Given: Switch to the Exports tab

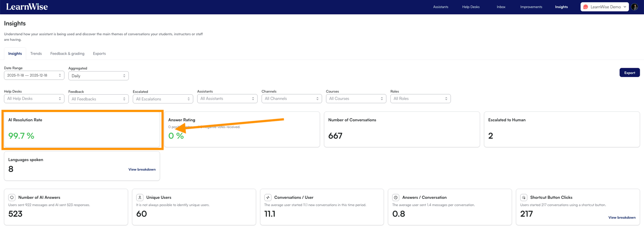Looking at the screenshot, I should (x=99, y=53).
